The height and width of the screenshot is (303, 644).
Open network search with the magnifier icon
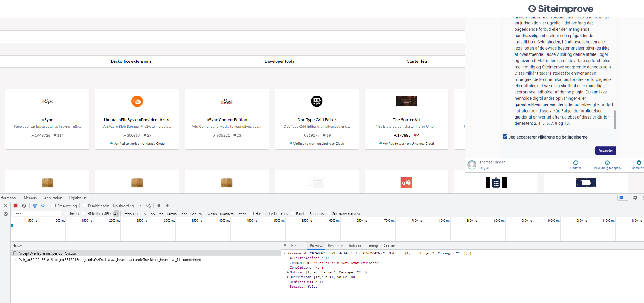(43, 206)
